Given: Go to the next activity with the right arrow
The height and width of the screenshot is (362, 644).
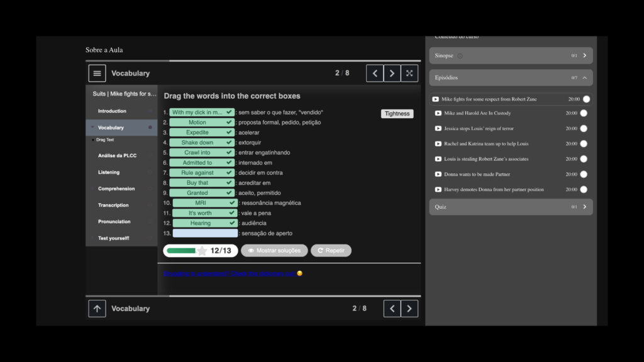Looking at the screenshot, I should coord(392,73).
